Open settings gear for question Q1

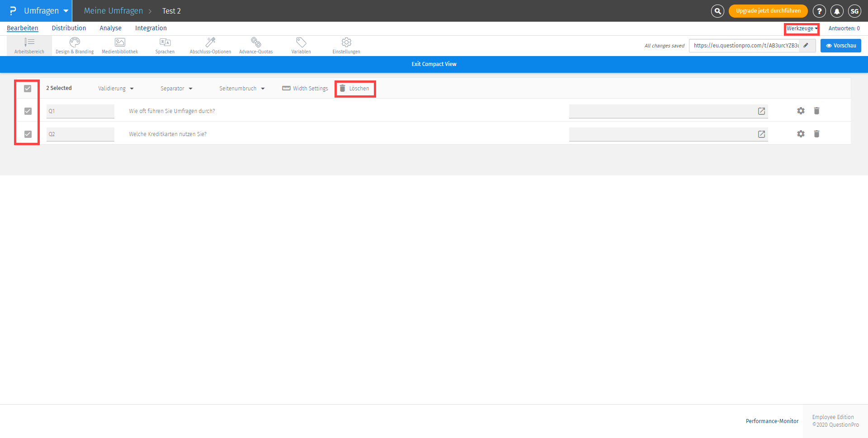801,111
